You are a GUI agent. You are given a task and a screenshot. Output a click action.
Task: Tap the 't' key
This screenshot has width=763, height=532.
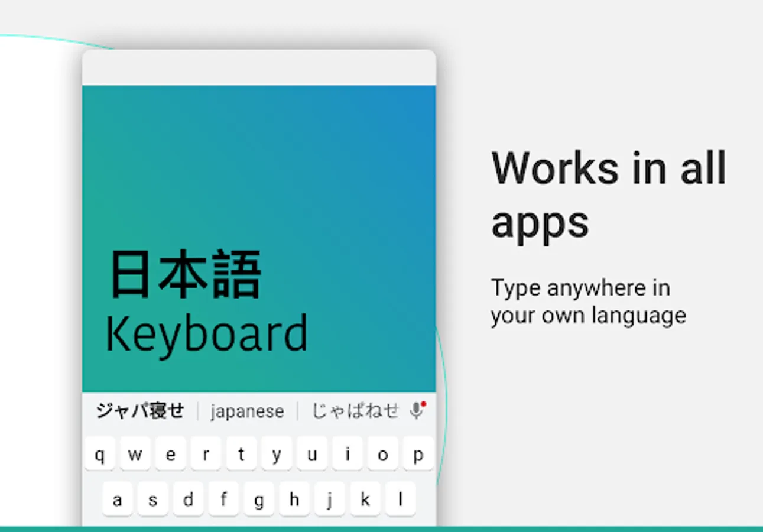click(241, 454)
